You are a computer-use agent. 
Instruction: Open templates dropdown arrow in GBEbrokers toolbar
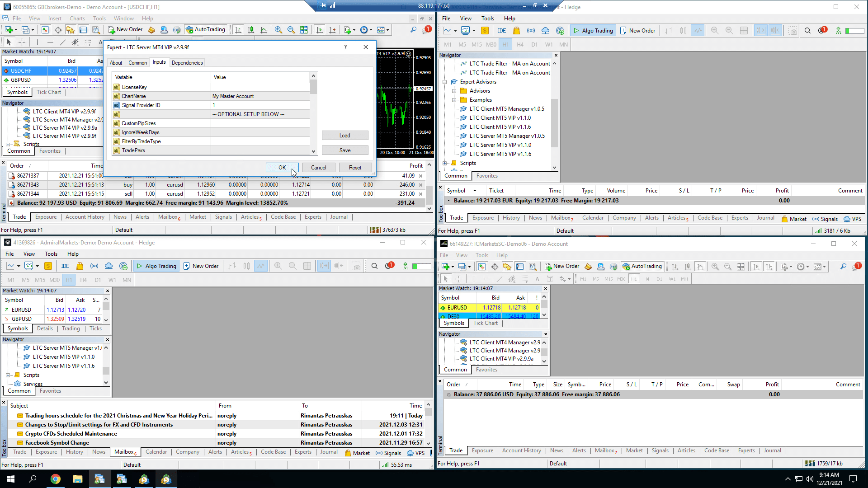pyautogui.click(x=387, y=30)
